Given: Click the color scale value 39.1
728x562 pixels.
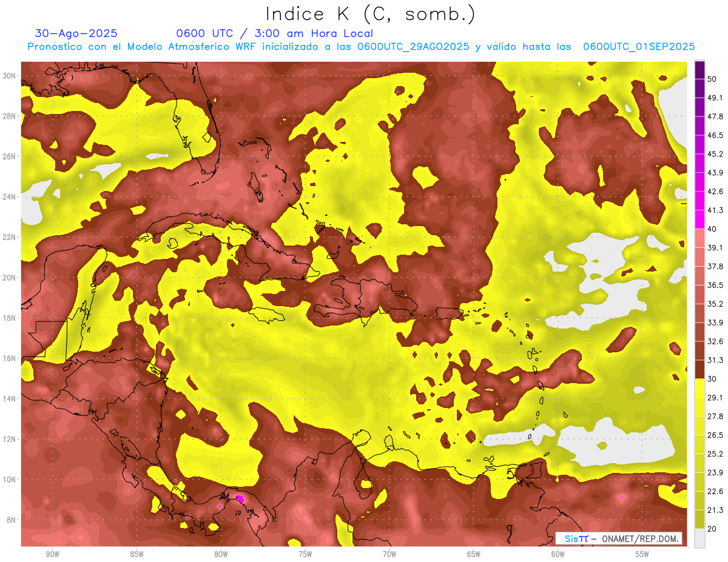Looking at the screenshot, I should point(715,247).
